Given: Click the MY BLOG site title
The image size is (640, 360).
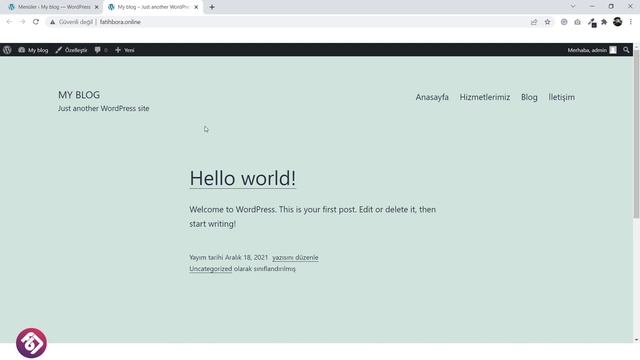Looking at the screenshot, I should [79, 95].
